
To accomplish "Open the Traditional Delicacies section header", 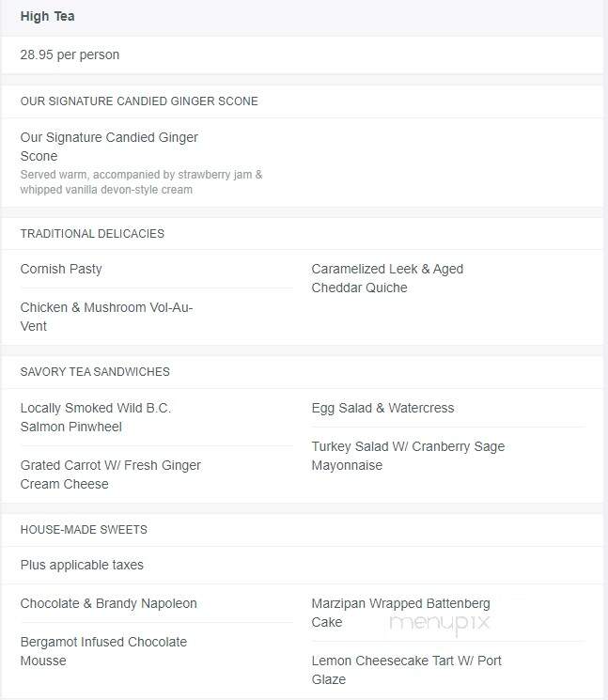I will tap(92, 234).
